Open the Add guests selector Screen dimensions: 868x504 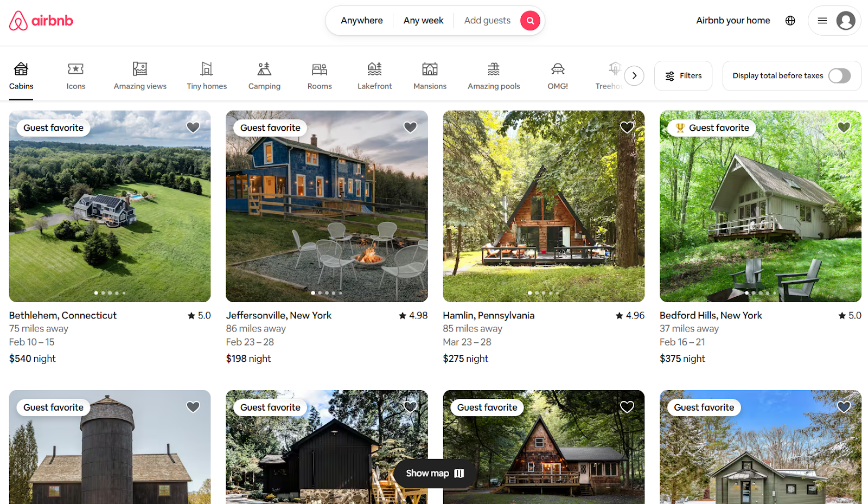487,20
